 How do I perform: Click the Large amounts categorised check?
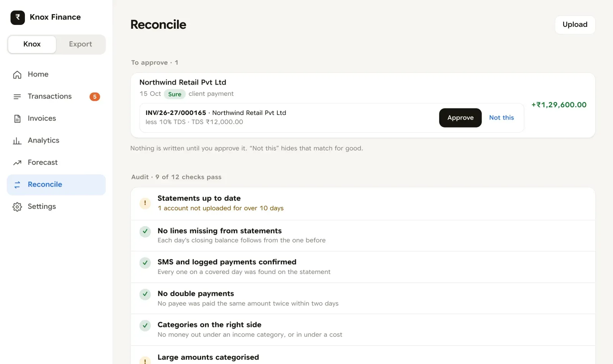coord(363,355)
